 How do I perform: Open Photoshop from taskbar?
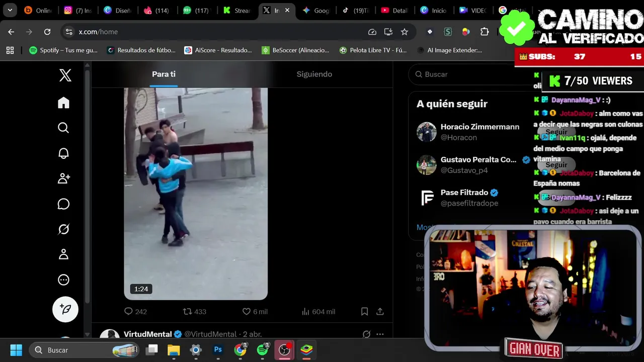218,350
